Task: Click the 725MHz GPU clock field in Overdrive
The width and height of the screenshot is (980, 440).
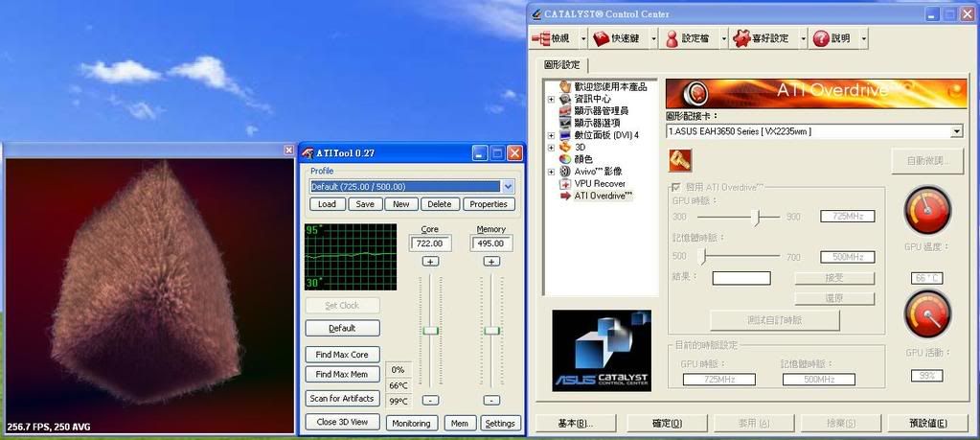Action: pos(848,217)
